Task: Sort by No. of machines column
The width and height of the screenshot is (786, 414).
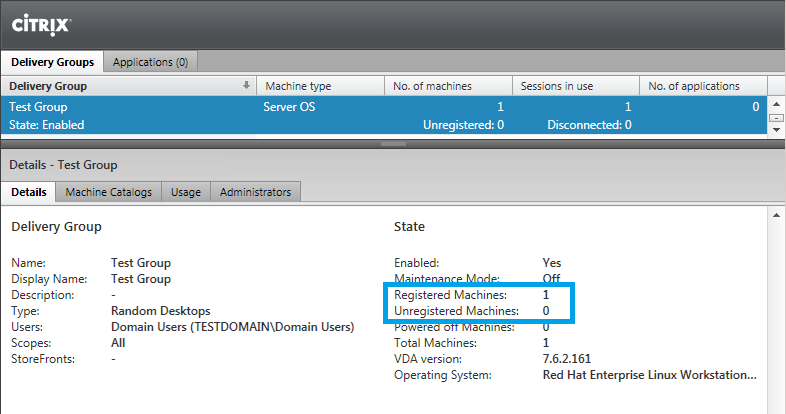Action: (x=448, y=86)
